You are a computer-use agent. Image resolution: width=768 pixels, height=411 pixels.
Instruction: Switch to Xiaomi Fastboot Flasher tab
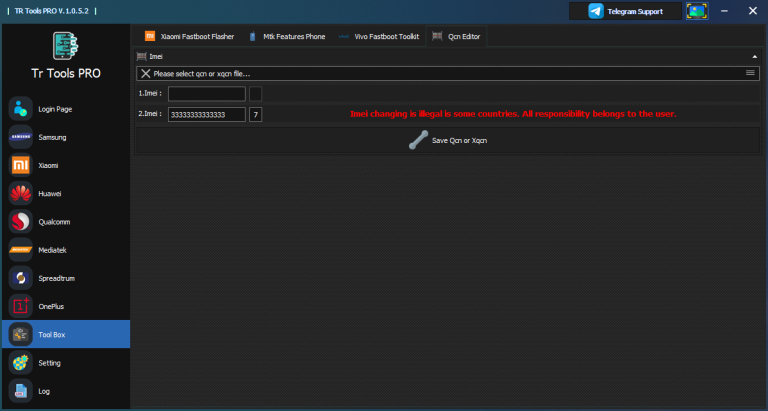189,36
